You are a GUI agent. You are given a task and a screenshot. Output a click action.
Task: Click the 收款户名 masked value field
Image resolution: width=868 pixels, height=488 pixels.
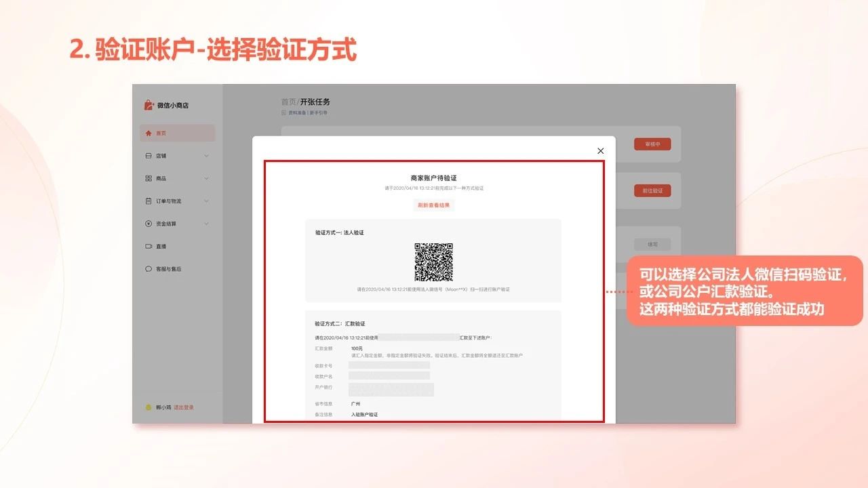(x=389, y=375)
